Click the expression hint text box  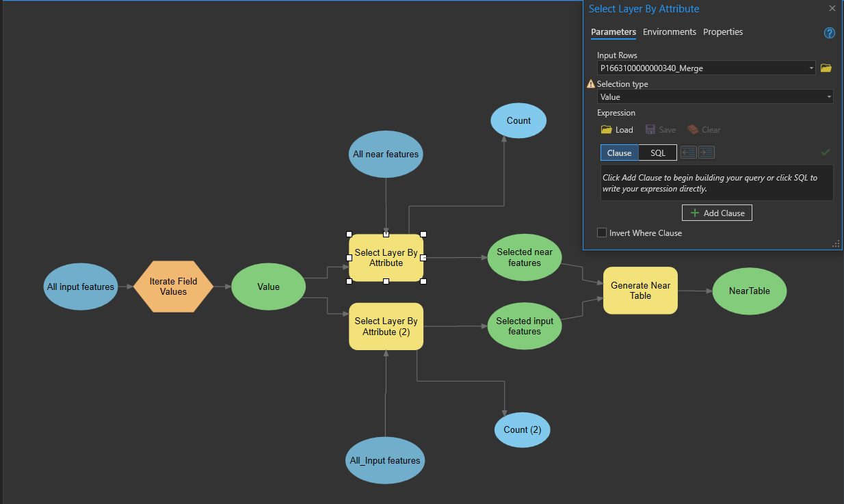(717, 183)
